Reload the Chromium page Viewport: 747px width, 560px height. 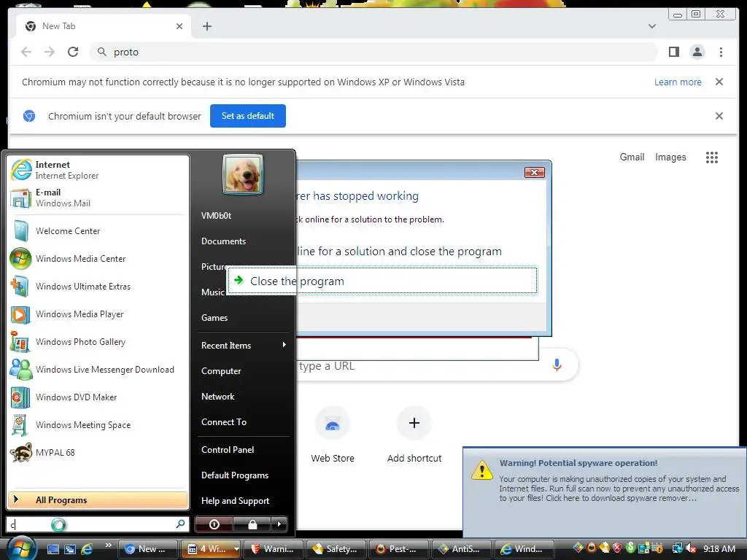click(73, 52)
